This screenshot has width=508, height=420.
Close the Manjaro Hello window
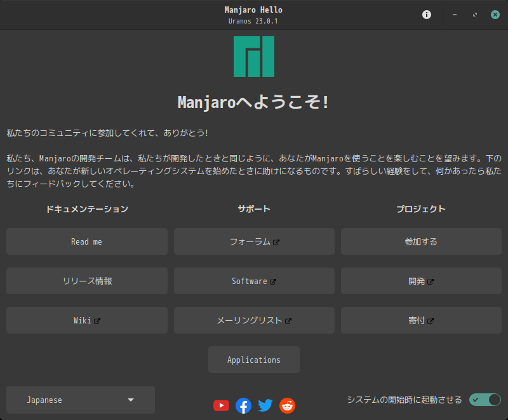click(495, 15)
